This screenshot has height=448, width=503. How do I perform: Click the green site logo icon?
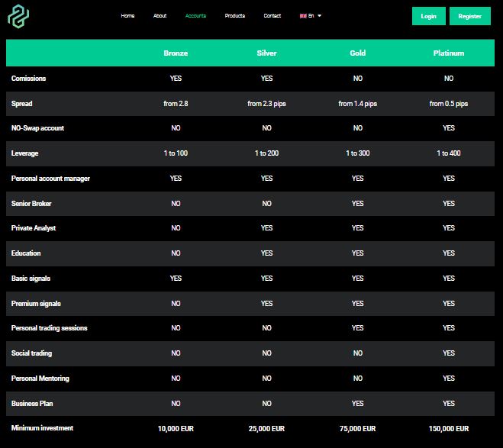18,16
